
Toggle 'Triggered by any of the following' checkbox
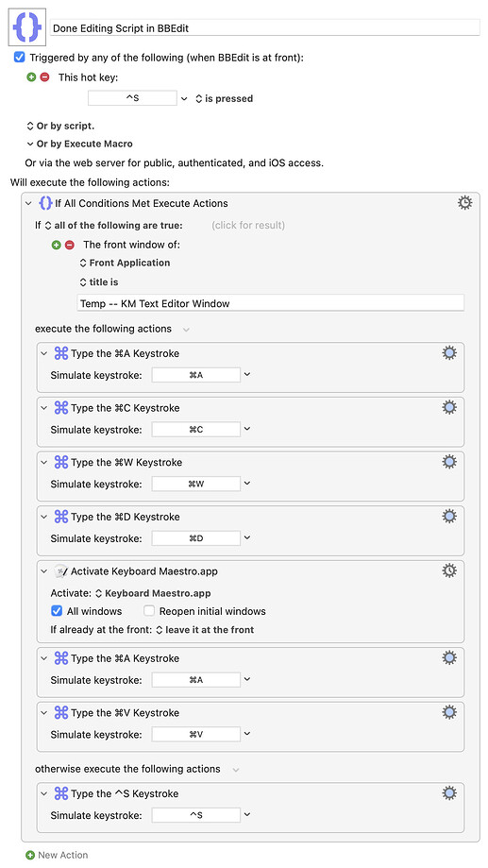tap(20, 57)
